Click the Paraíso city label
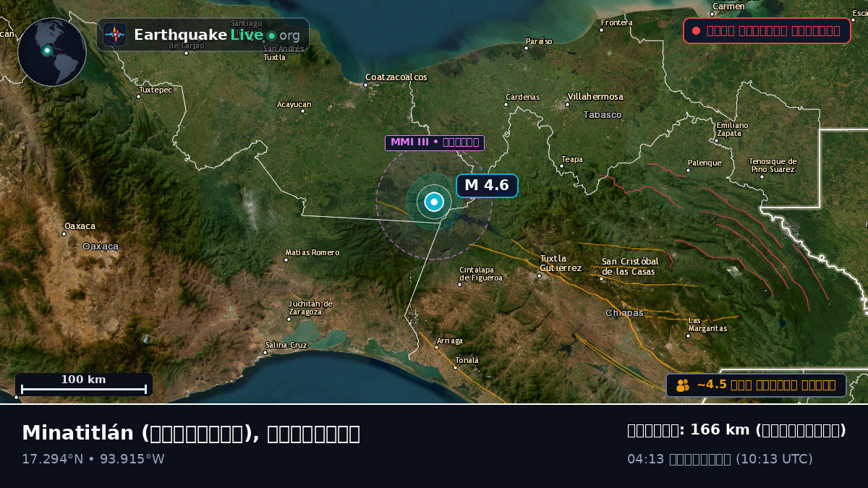 click(x=539, y=42)
